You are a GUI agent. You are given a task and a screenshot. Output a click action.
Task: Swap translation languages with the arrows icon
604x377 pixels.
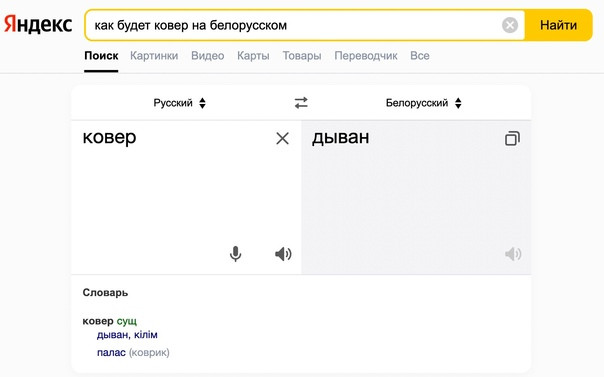(301, 103)
